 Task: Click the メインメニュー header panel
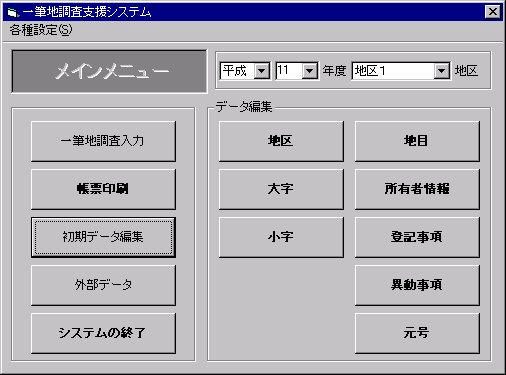coord(109,71)
